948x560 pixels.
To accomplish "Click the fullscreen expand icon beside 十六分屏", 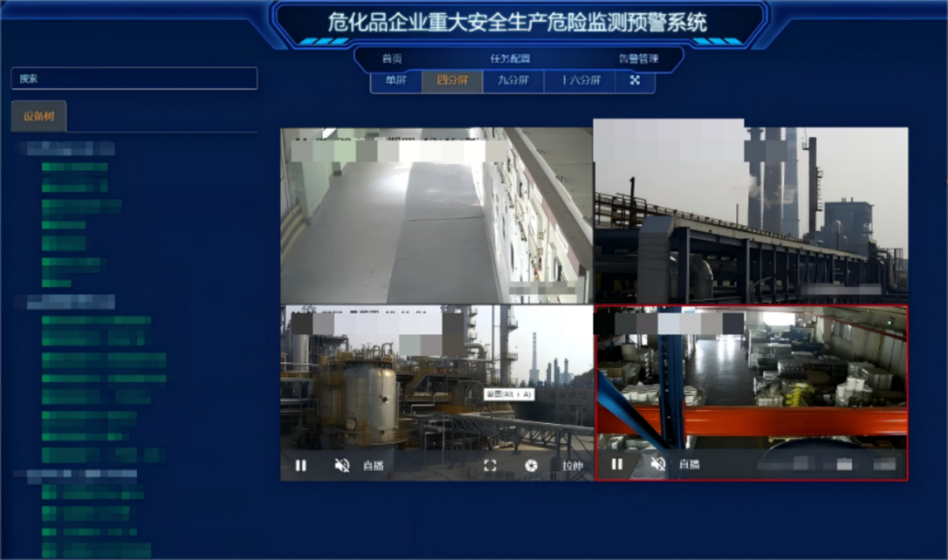I will 635,81.
